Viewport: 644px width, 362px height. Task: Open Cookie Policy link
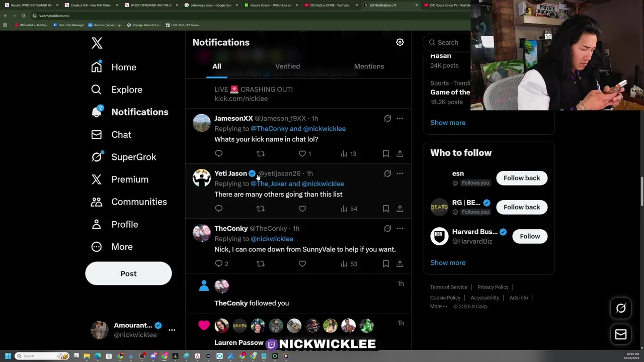click(445, 298)
